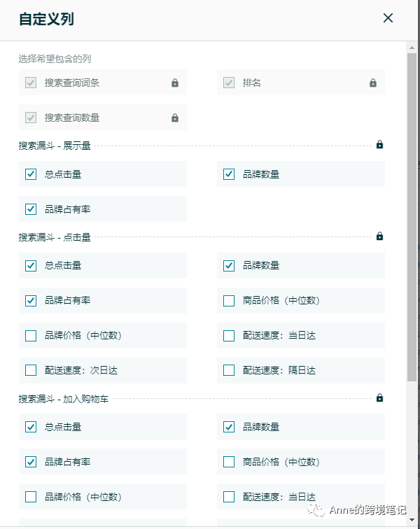Check 商品价格（中位数）under 点击量 section
420x529 pixels.
229,301
